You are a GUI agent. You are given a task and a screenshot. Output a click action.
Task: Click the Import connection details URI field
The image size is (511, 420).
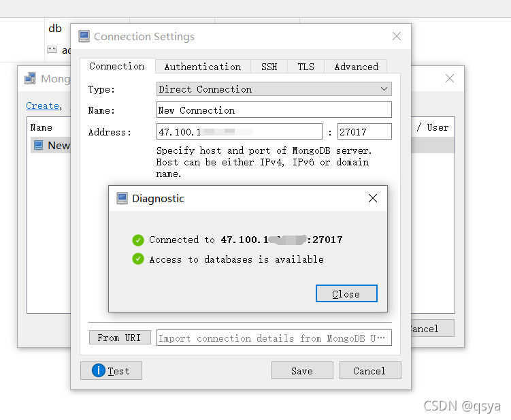pyautogui.click(x=274, y=338)
